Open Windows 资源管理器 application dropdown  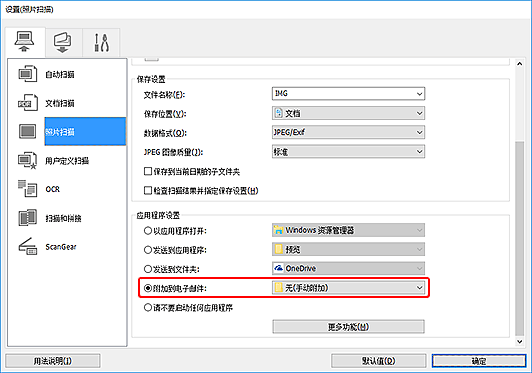pyautogui.click(x=348, y=230)
